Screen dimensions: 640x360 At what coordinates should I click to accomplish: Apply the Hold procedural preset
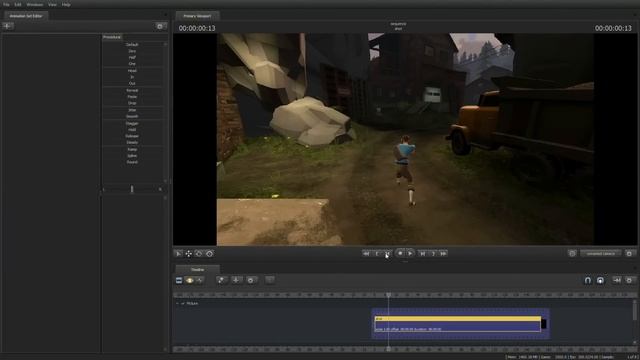coord(132,129)
